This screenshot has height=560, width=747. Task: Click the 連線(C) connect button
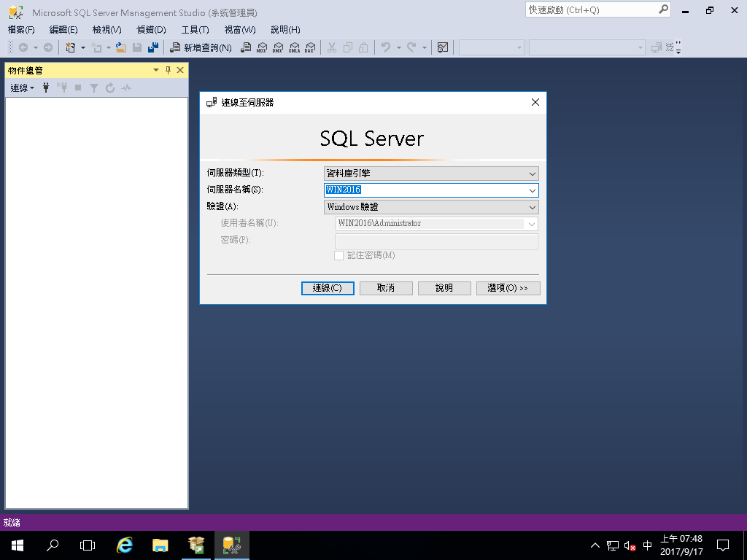328,288
